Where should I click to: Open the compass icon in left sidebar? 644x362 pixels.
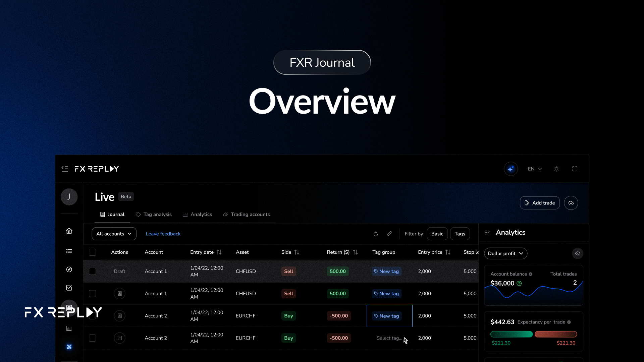click(x=69, y=269)
